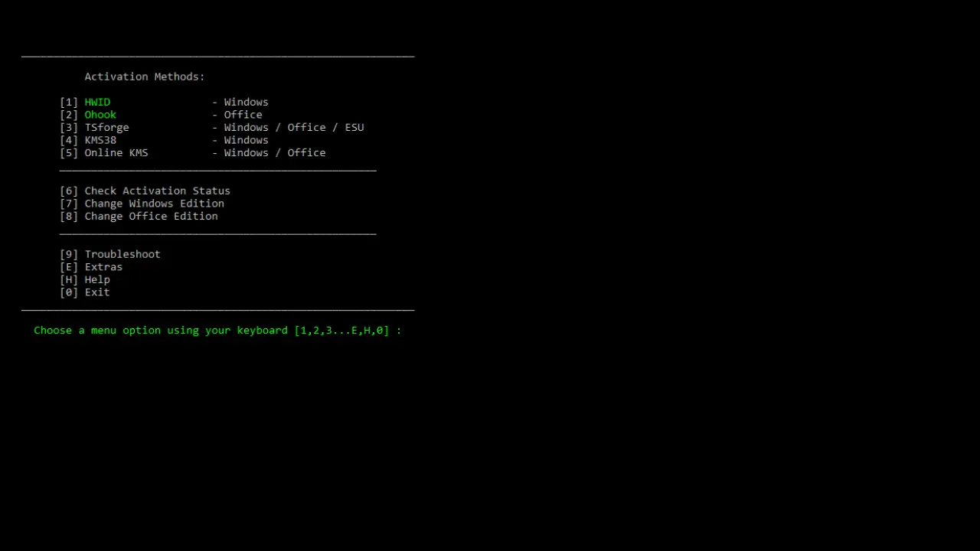The width and height of the screenshot is (980, 551).
Task: Choose the TSforge activation entry
Action: (106, 127)
